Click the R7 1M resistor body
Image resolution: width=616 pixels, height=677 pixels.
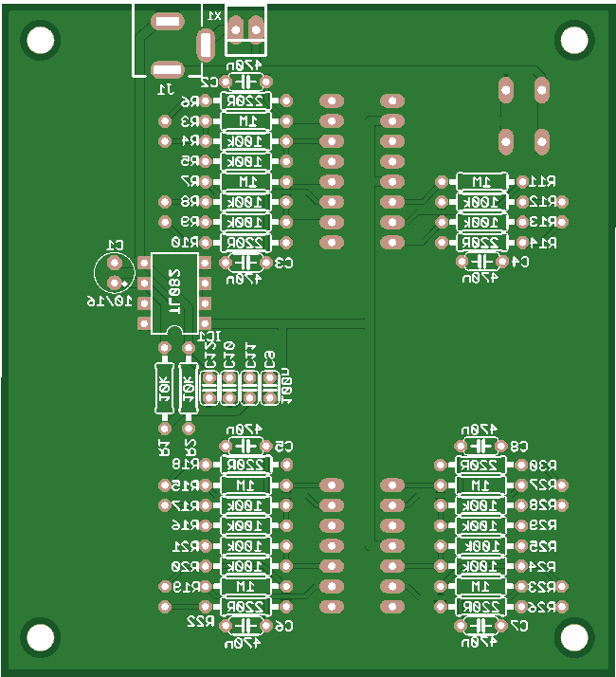[245, 181]
